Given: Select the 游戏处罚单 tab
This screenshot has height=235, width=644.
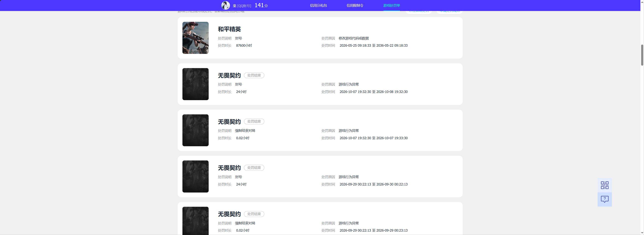Looking at the screenshot, I should [391, 6].
